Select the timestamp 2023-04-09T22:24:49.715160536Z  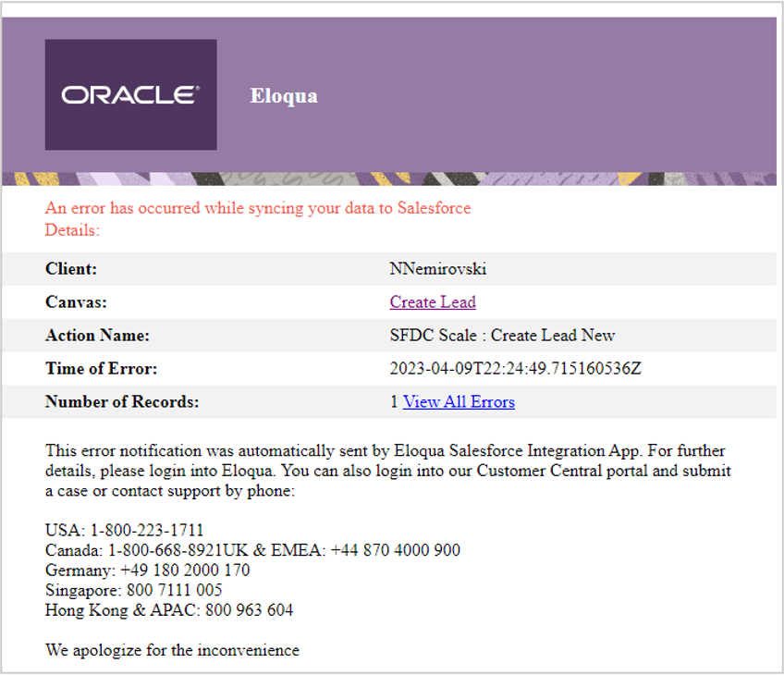click(515, 369)
